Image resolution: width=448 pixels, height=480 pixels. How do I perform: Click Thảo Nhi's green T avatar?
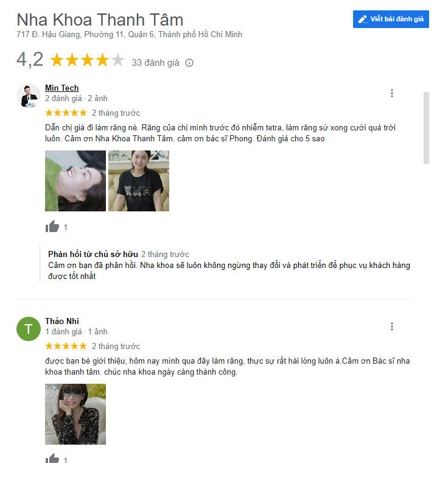point(29,329)
